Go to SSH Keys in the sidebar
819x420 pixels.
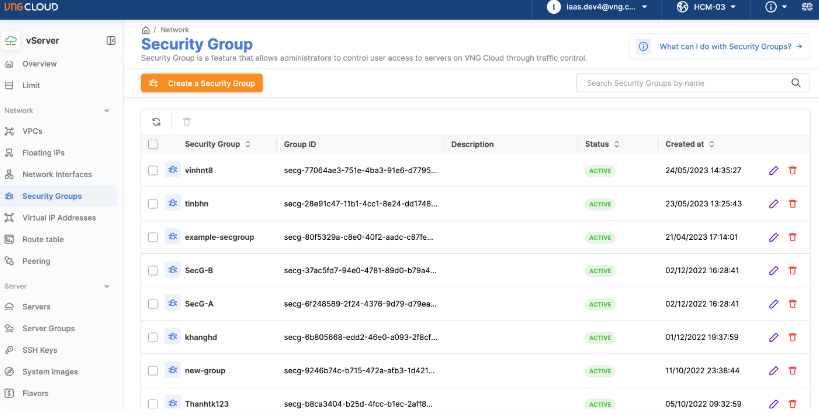coord(40,350)
